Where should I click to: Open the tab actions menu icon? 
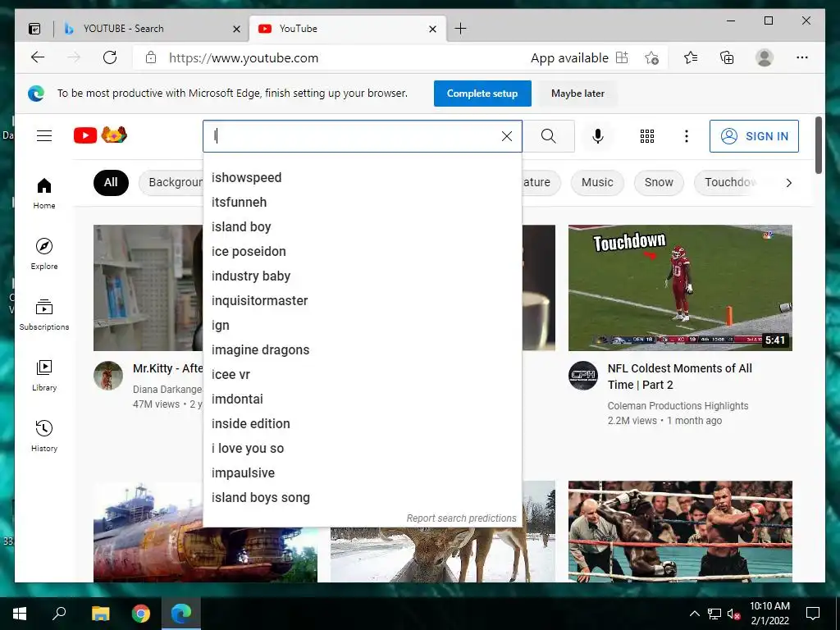click(34, 29)
